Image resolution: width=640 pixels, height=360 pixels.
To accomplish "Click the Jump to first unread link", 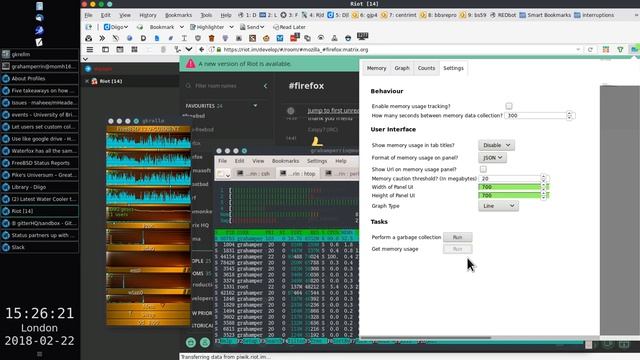I will [x=333, y=111].
